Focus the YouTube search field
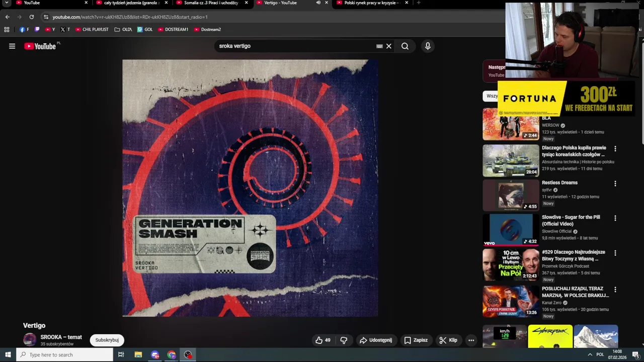The image size is (644, 362). [x=297, y=46]
